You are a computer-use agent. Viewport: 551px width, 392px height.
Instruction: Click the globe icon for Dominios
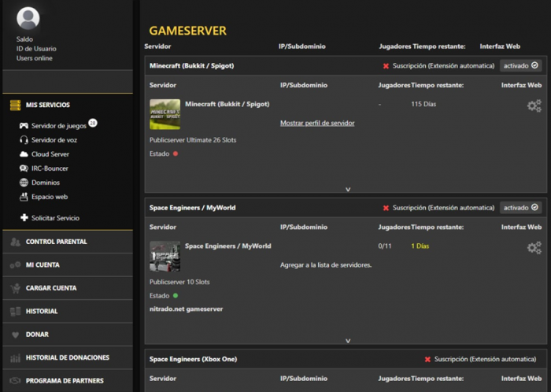24,183
